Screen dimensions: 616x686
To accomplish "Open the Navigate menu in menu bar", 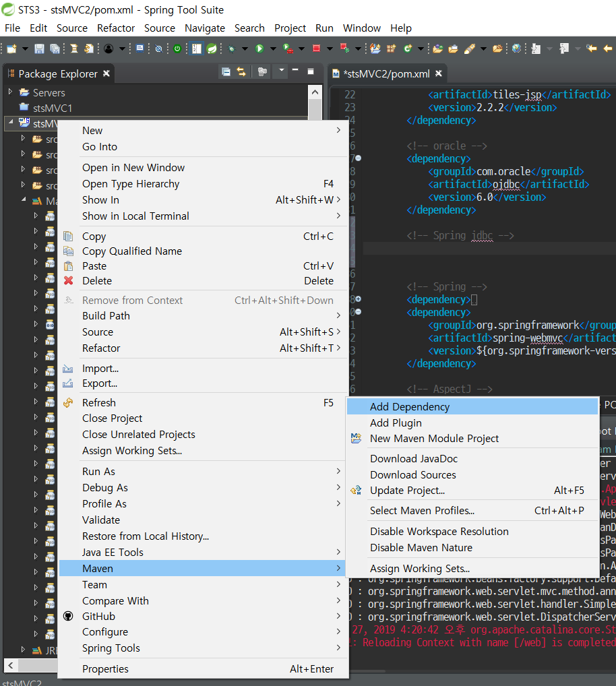I will pyautogui.click(x=205, y=28).
